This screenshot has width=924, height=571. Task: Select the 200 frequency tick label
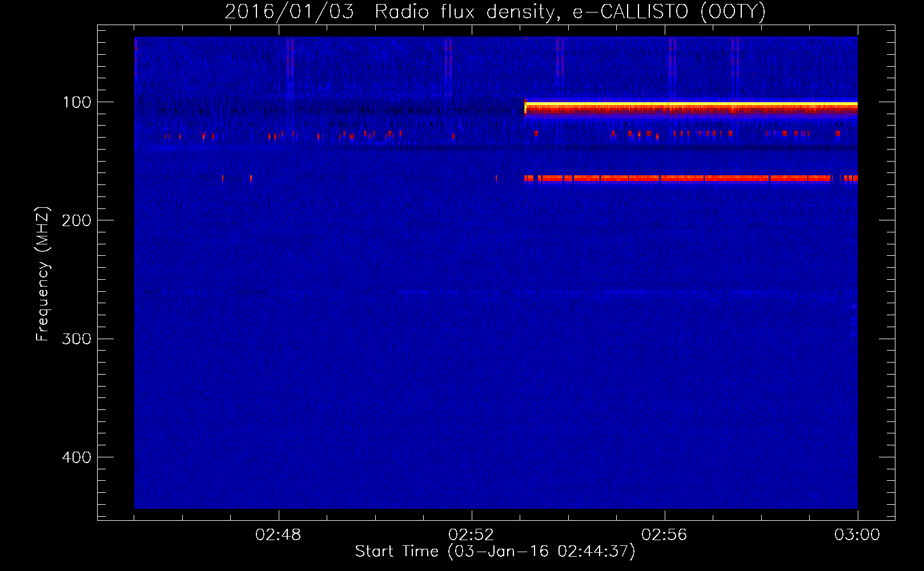[x=77, y=220]
